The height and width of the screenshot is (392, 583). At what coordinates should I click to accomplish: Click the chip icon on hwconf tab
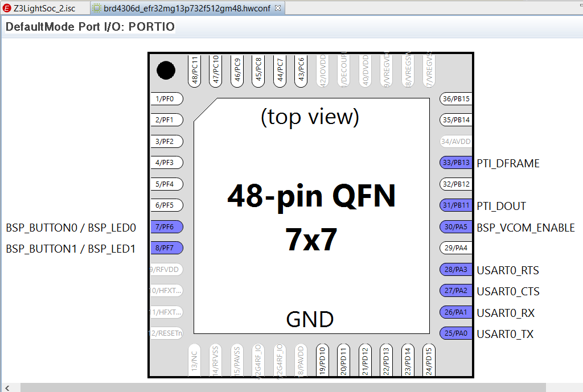pyautogui.click(x=96, y=8)
